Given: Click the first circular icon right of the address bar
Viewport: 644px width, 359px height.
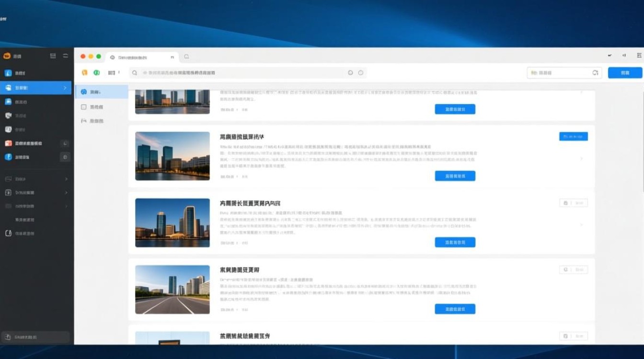Looking at the screenshot, I should (351, 72).
